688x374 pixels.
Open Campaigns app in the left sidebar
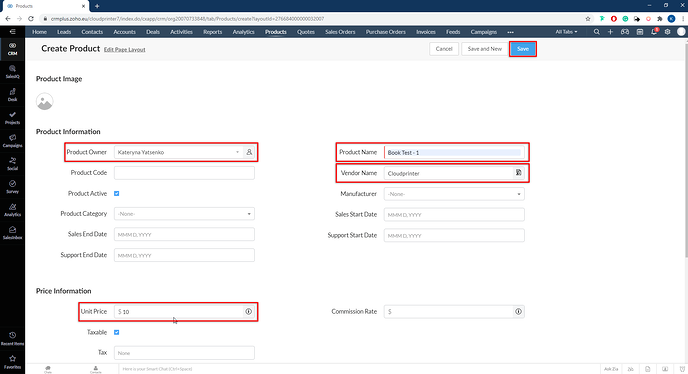(x=12, y=141)
